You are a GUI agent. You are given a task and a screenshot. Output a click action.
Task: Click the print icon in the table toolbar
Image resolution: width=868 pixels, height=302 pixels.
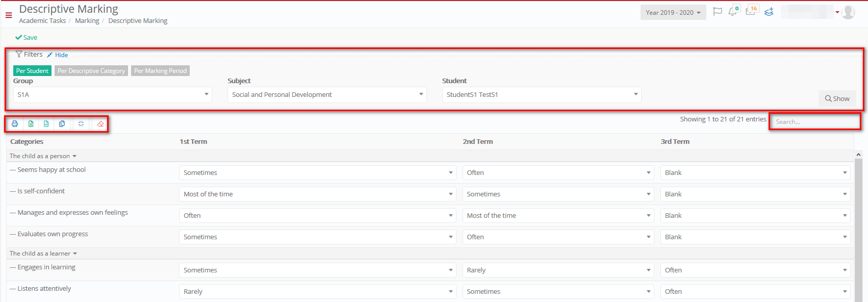(15, 124)
